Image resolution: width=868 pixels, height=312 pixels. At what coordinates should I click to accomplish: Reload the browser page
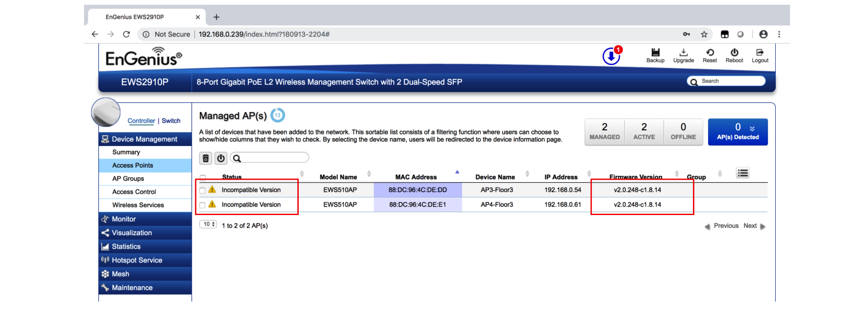(x=126, y=34)
